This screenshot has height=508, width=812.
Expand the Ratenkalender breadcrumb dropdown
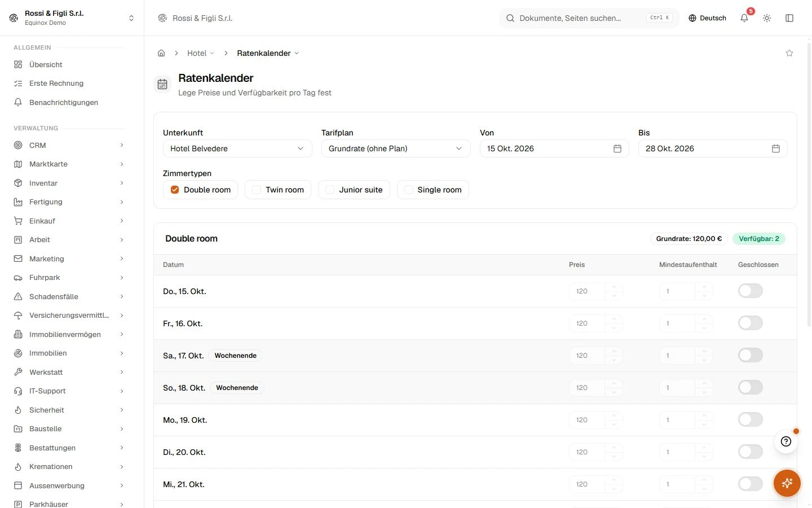[x=268, y=53]
